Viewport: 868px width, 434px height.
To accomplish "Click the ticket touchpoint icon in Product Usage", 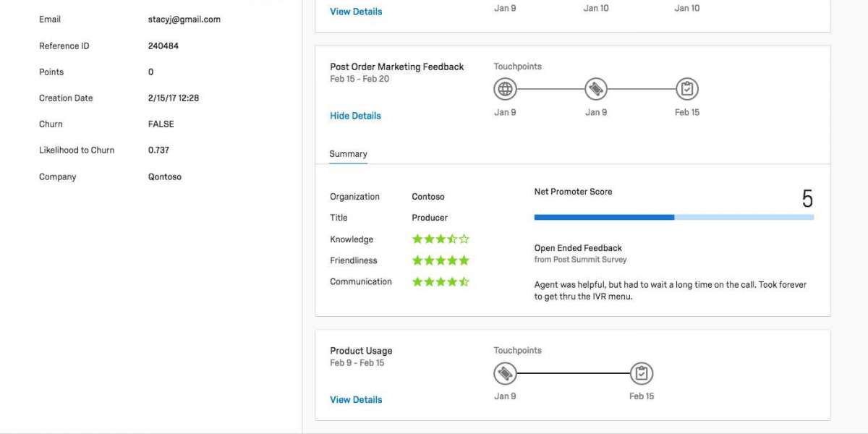I will point(505,374).
